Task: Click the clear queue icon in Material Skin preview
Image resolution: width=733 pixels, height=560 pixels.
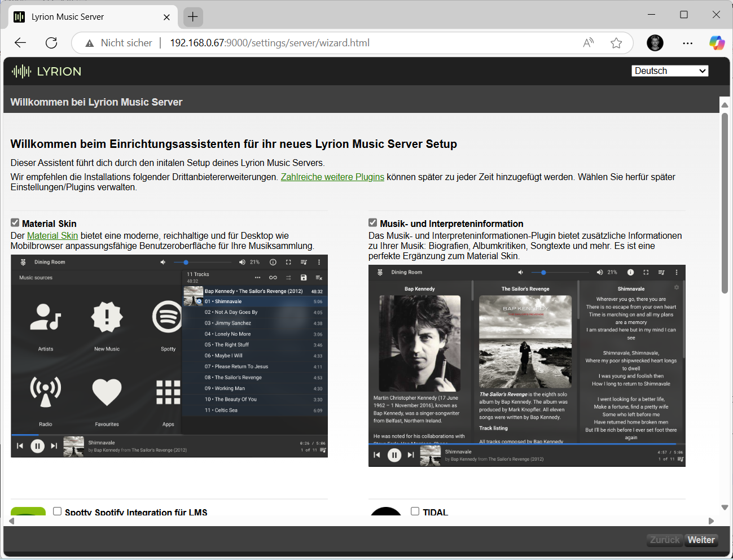Action: point(319,277)
